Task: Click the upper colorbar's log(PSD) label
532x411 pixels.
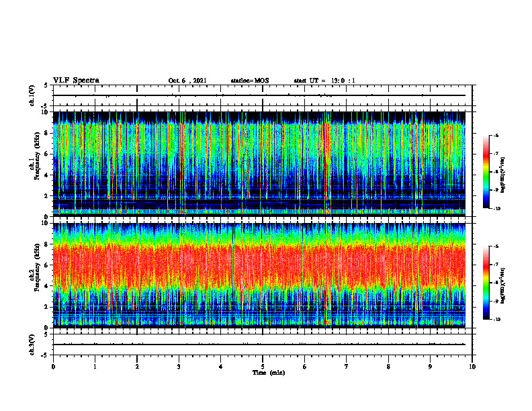Action: (503, 175)
